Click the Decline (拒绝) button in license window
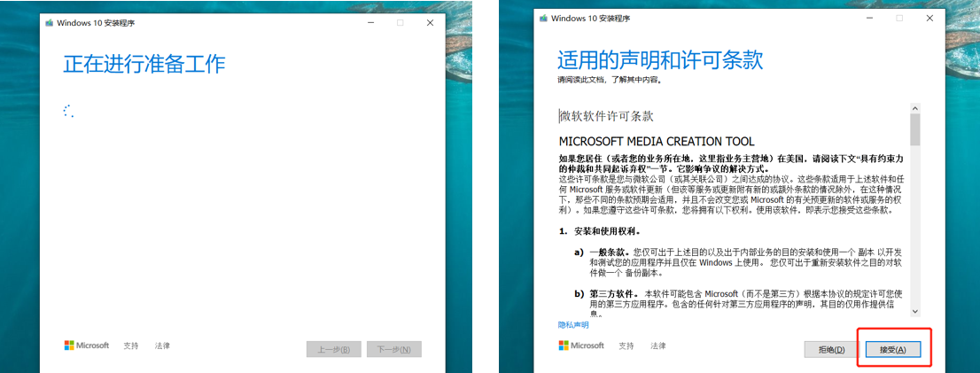 (831, 349)
